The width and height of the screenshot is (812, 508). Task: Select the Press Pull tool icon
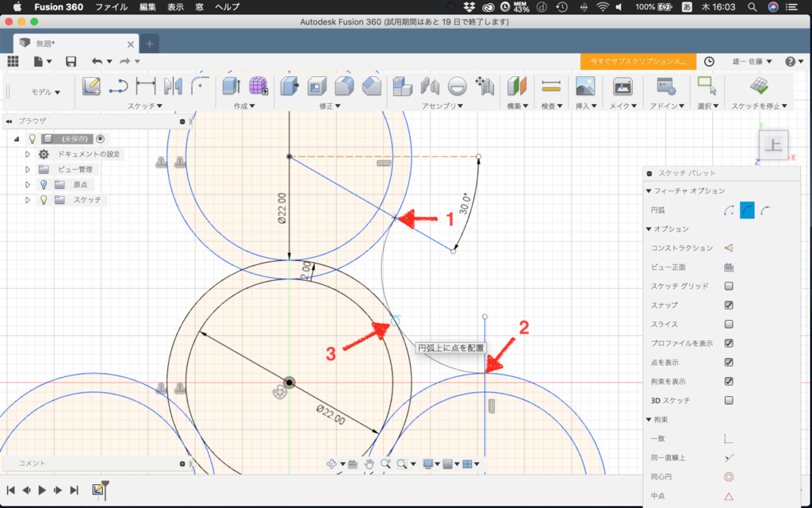point(290,86)
